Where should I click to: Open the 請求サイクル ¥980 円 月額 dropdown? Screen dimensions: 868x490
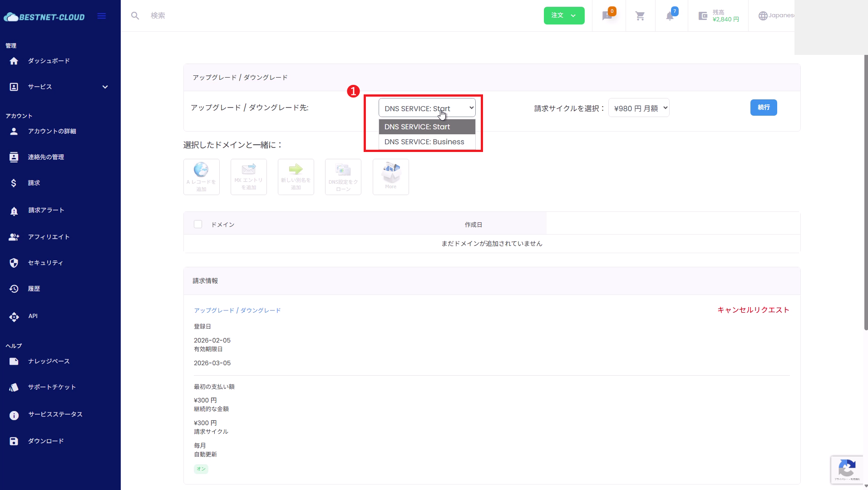pyautogui.click(x=638, y=108)
